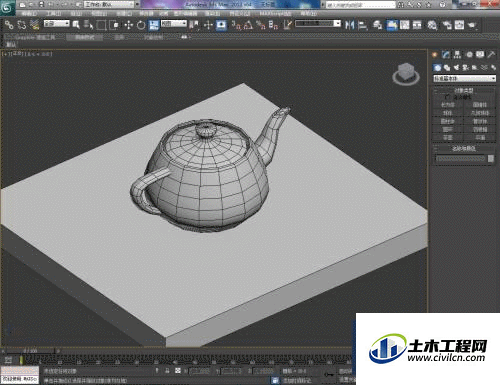Click the Mirror tool in main toolbar
This screenshot has width=500, height=385.
click(x=349, y=25)
